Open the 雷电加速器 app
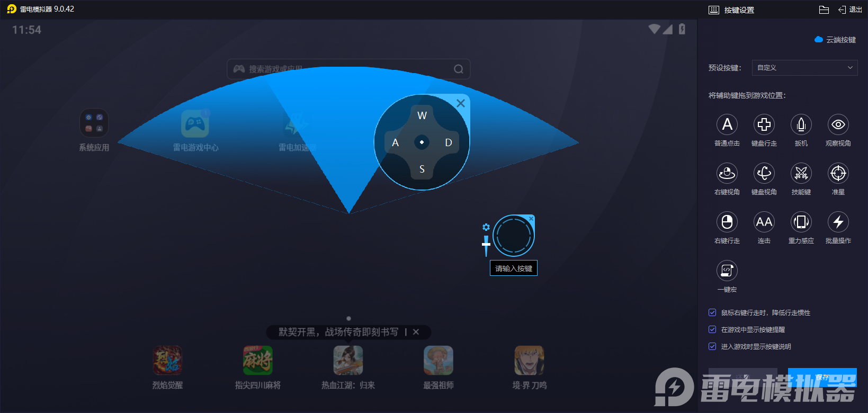 tap(296, 123)
